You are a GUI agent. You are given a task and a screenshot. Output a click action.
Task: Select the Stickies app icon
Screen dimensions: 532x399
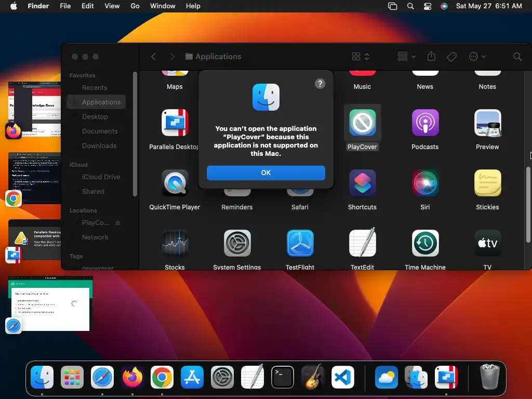(x=487, y=183)
